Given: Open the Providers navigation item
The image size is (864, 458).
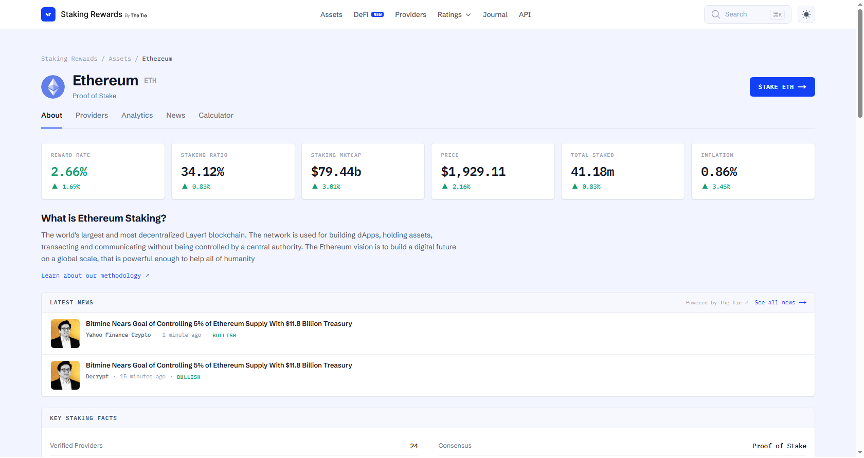Looking at the screenshot, I should 411,14.
